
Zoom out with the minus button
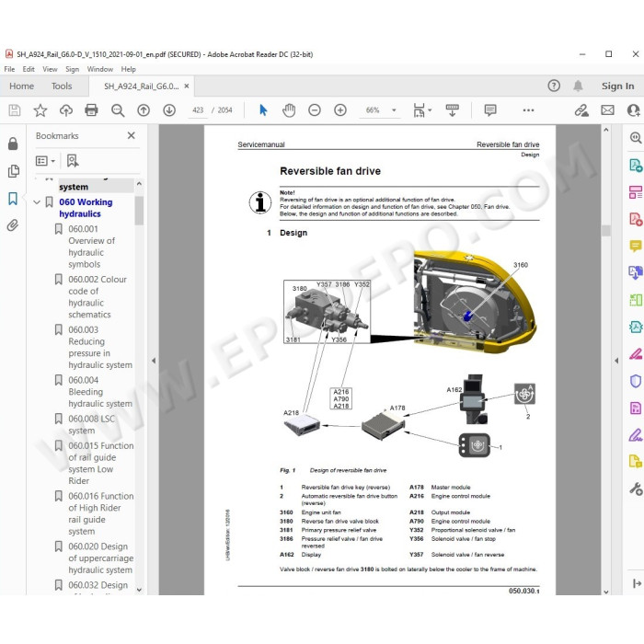(x=315, y=110)
